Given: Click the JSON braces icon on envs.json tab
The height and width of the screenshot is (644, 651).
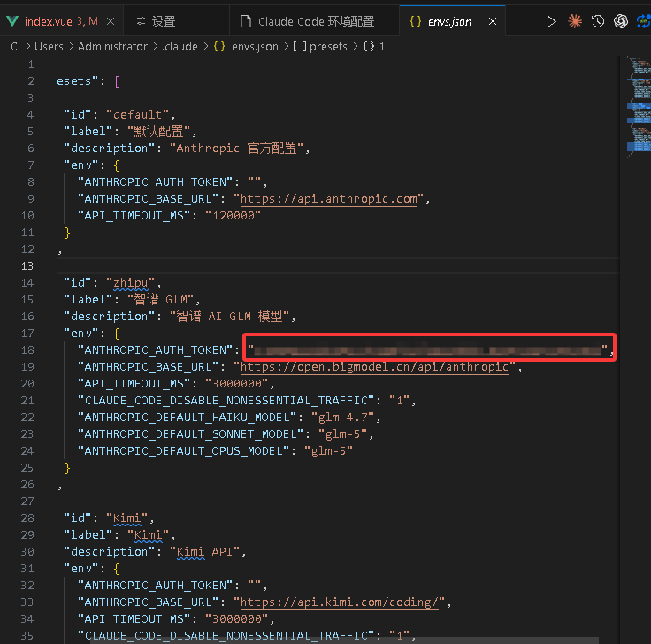Looking at the screenshot, I should pyautogui.click(x=416, y=21).
